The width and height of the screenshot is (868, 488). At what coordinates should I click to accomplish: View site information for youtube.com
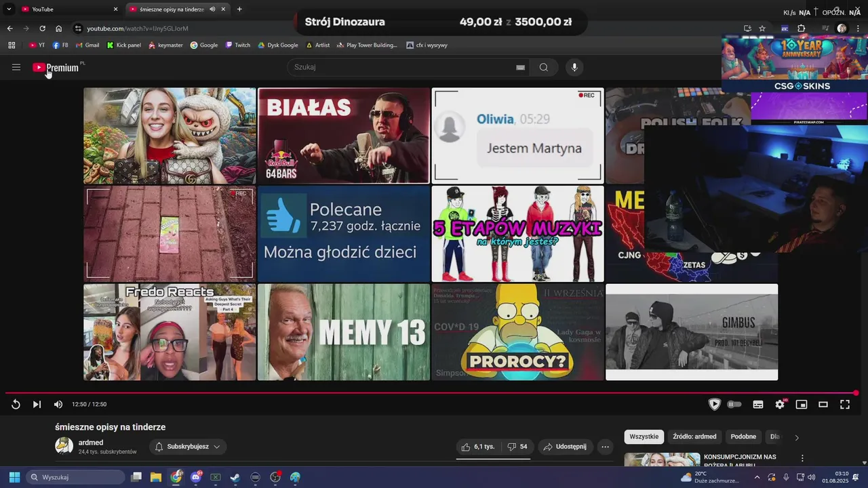[x=78, y=28]
